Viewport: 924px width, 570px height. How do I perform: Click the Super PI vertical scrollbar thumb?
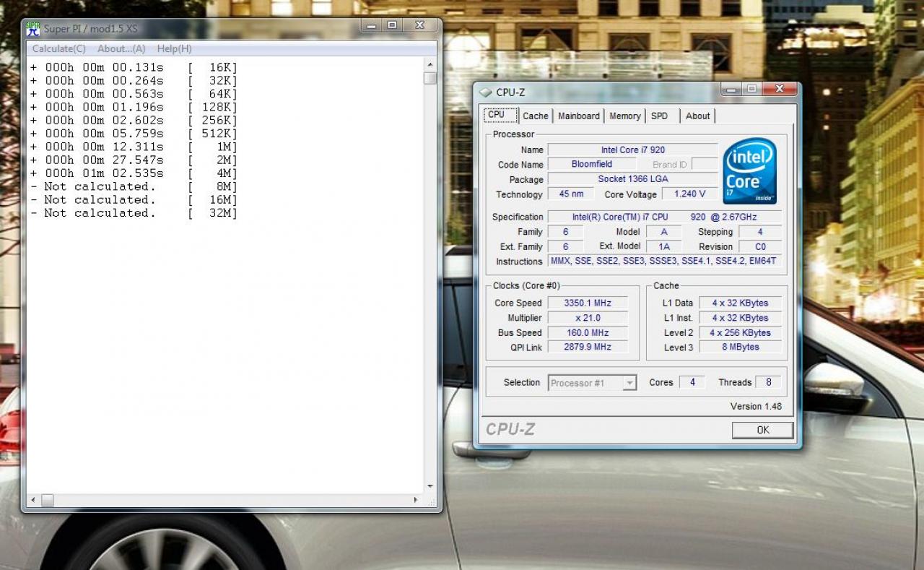(430, 78)
